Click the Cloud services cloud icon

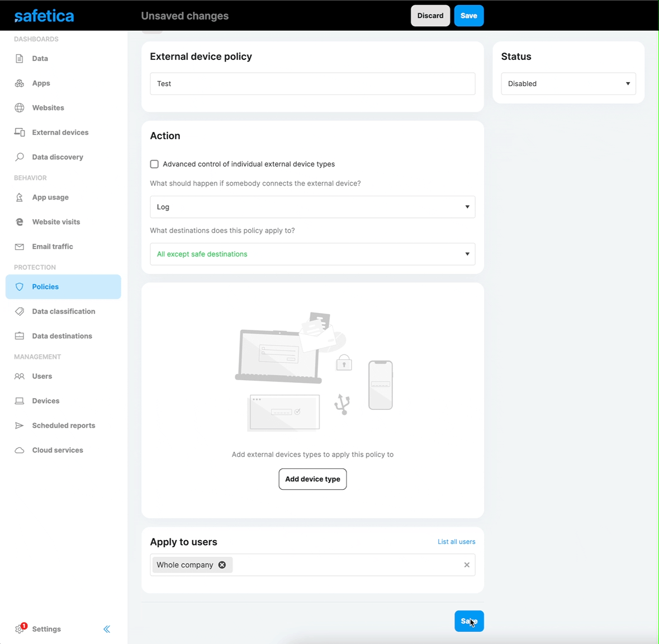point(20,450)
